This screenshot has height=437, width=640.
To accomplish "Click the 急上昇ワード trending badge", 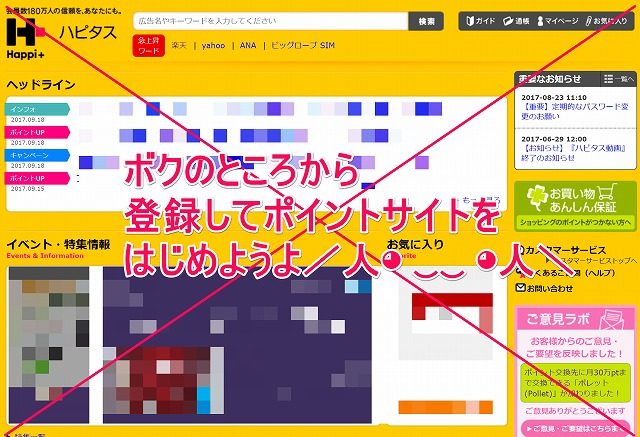I will (149, 45).
